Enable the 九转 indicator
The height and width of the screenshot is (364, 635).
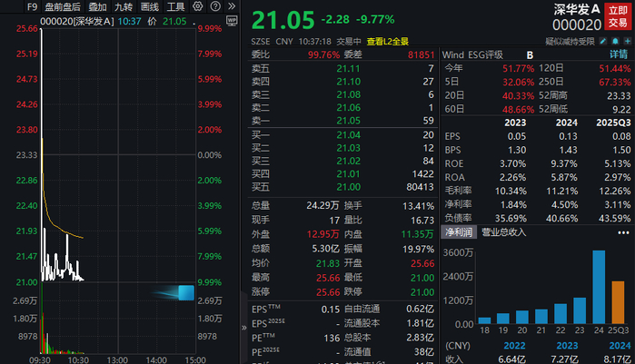pos(123,5)
